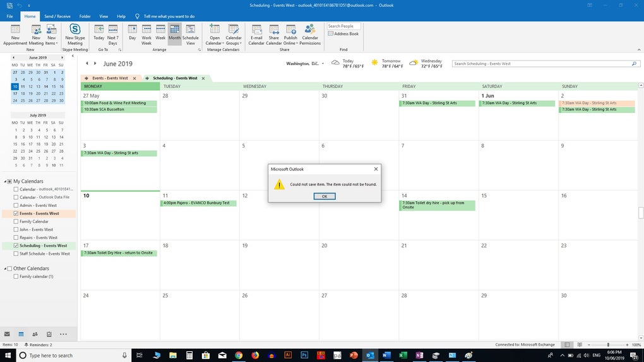
Task: Open the Mail navigation icon
Action: tap(7, 334)
